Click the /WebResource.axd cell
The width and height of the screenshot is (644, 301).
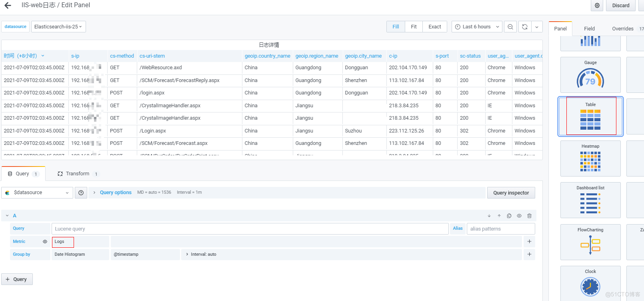(161, 68)
